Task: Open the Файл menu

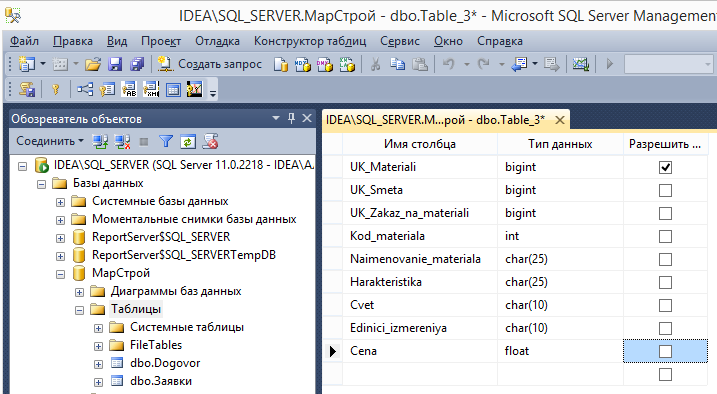Action: [x=24, y=41]
